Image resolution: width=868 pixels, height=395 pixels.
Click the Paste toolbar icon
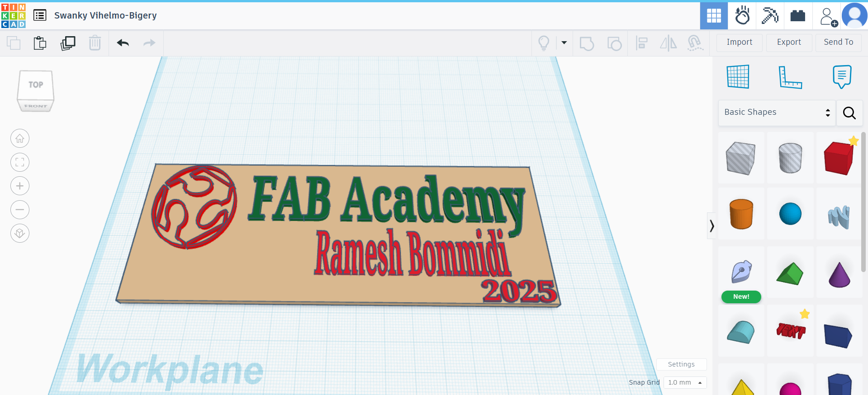[40, 43]
